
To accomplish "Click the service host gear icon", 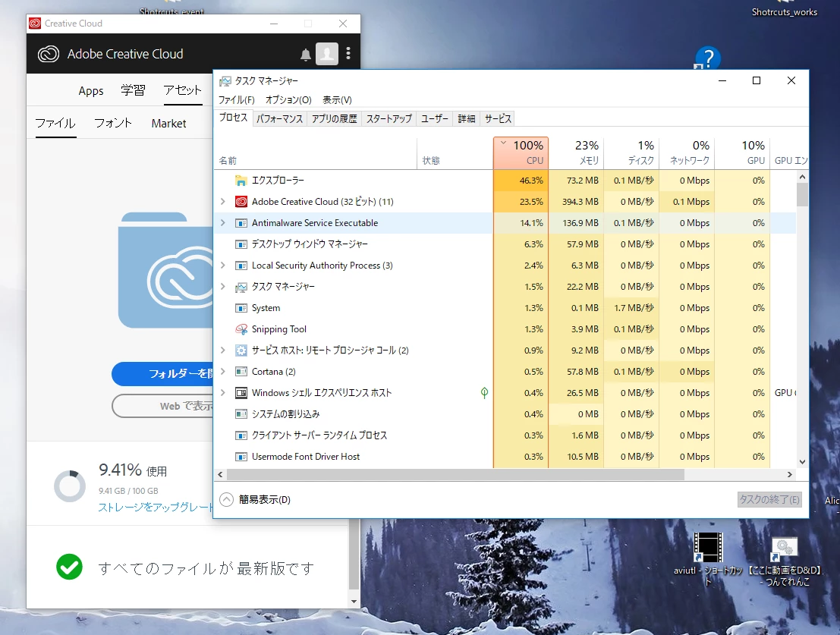I will [241, 351].
